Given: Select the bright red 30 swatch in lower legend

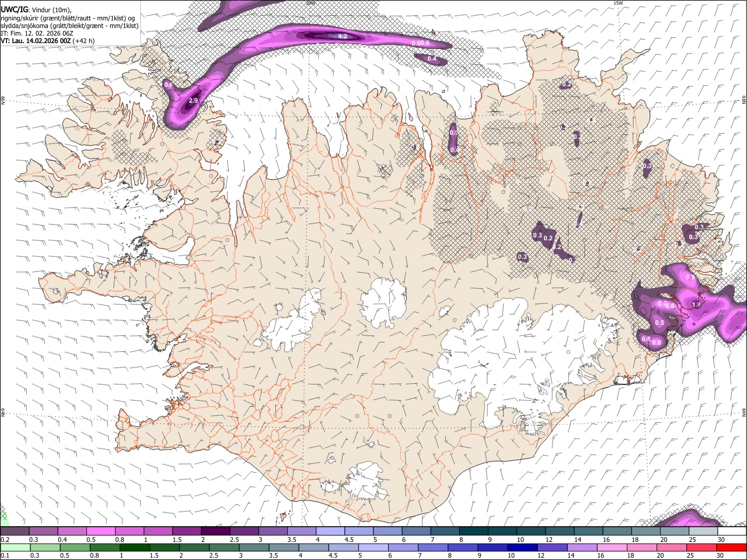Looking at the screenshot, I should pyautogui.click(x=732, y=548).
